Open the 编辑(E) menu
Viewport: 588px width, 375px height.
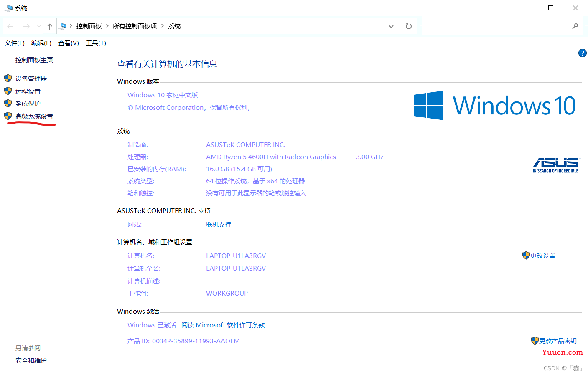pos(41,43)
